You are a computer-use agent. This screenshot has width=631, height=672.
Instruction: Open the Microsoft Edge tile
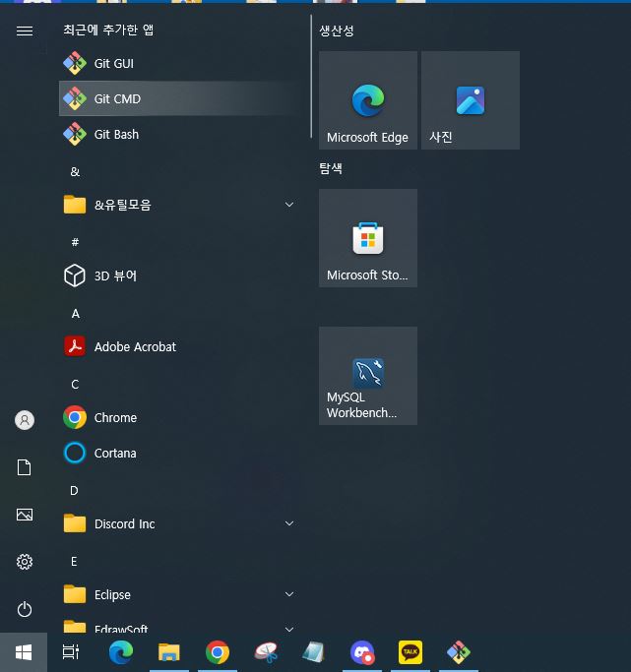pyautogui.click(x=368, y=100)
